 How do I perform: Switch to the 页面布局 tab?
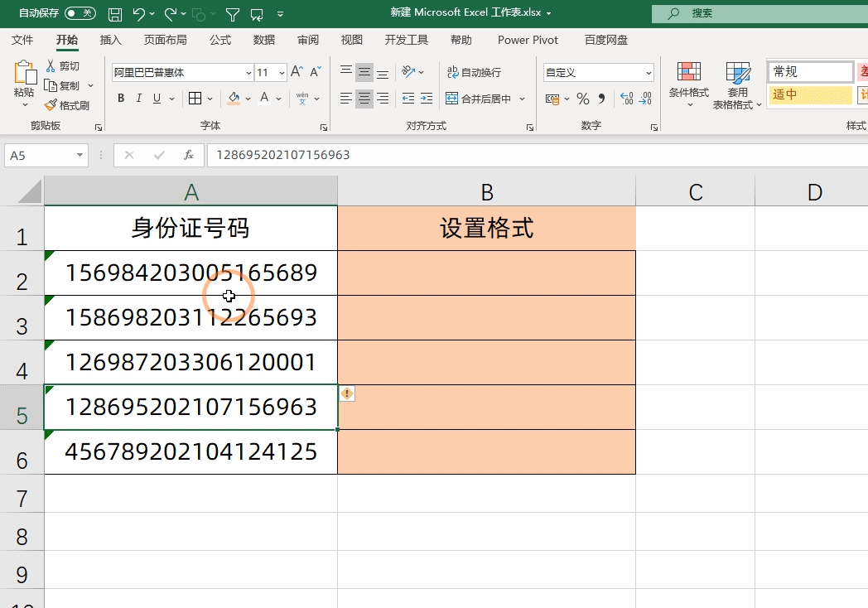[x=165, y=40]
